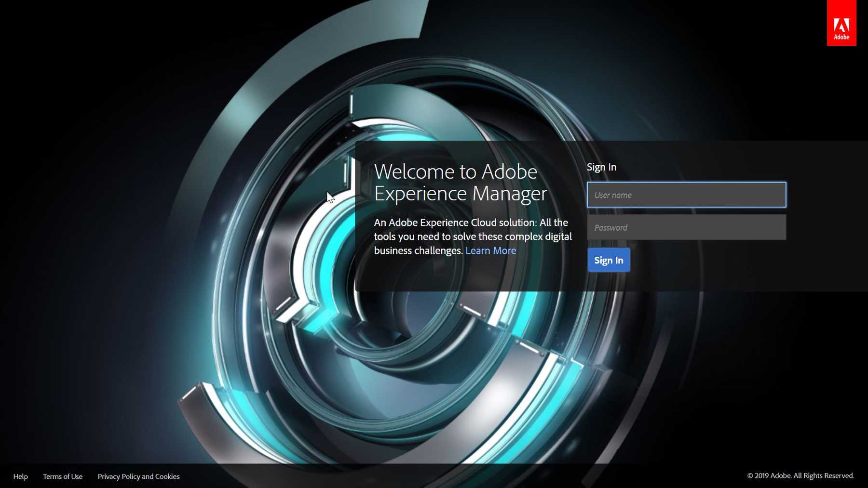The width and height of the screenshot is (868, 488).
Task: Open Privacy Policy and Cookies
Action: point(138,476)
